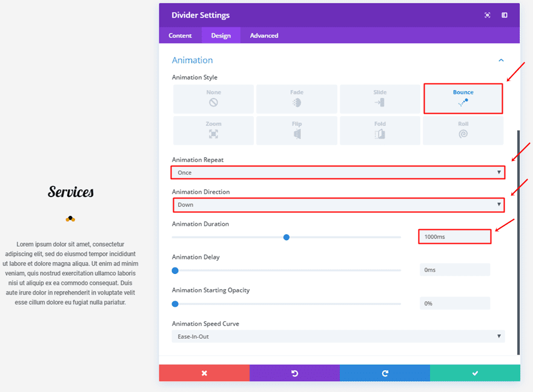Select the Fold animation style
The width and height of the screenshot is (533, 392).
click(380, 130)
